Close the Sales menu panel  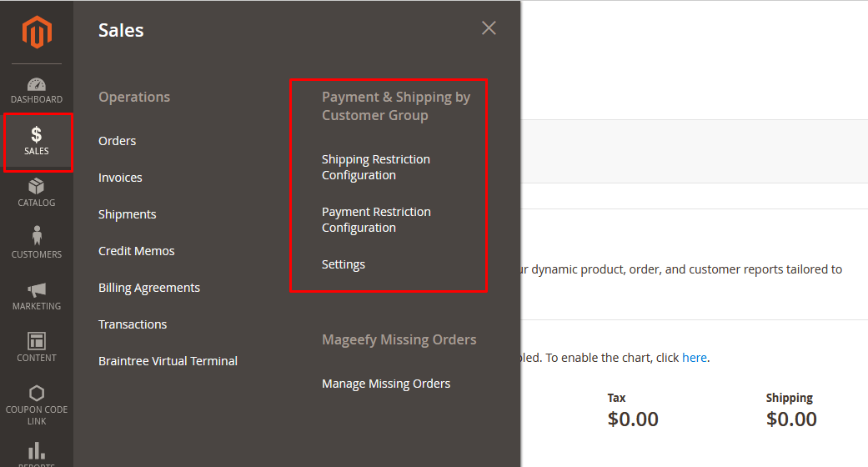pyautogui.click(x=489, y=28)
